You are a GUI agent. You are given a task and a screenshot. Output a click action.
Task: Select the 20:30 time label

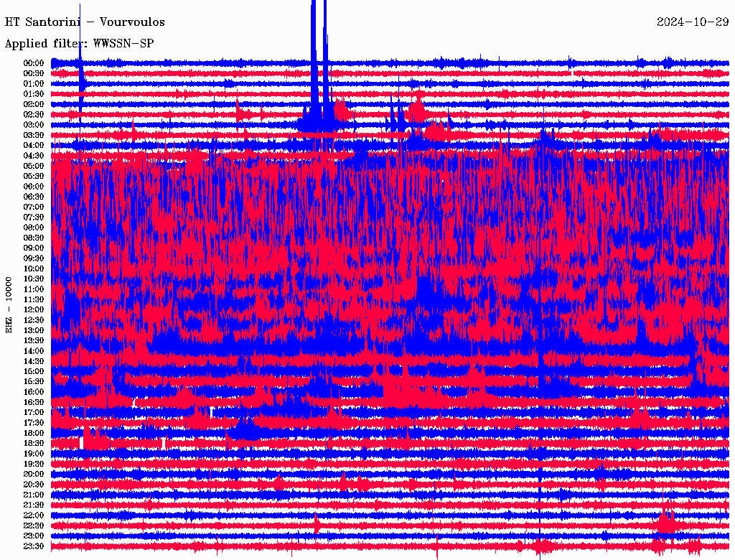pos(33,485)
